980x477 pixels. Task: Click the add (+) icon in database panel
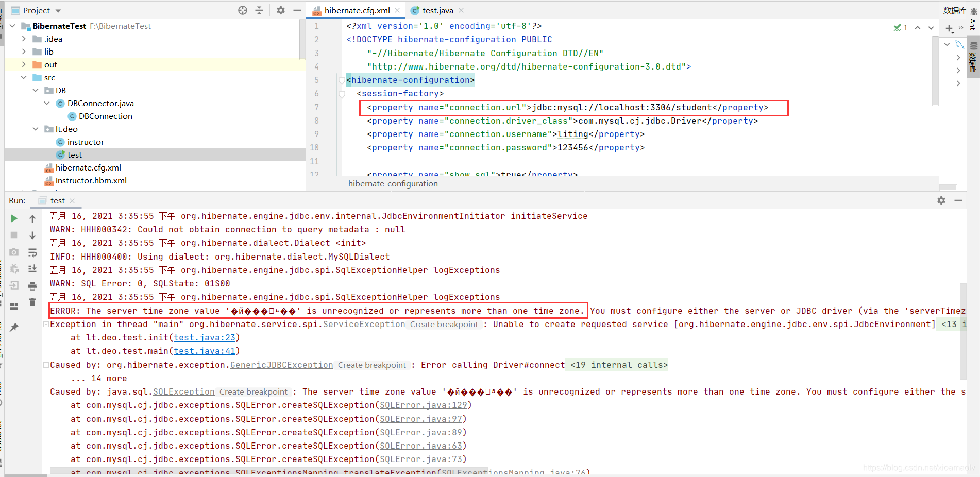point(950,29)
